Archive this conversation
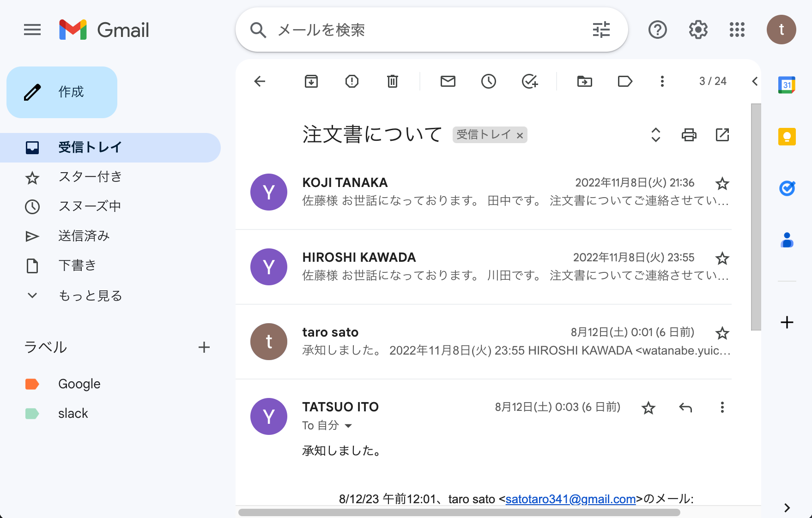This screenshot has width=812, height=518. [311, 82]
